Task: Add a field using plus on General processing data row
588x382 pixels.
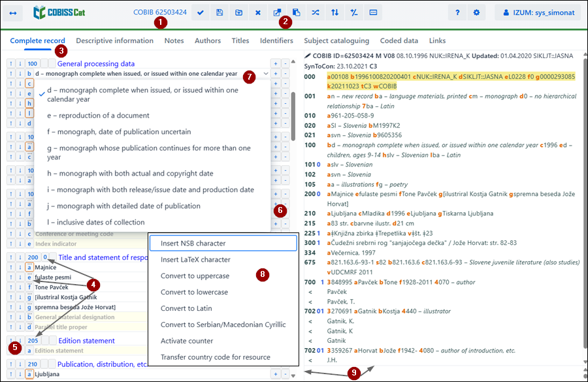Action: point(276,64)
